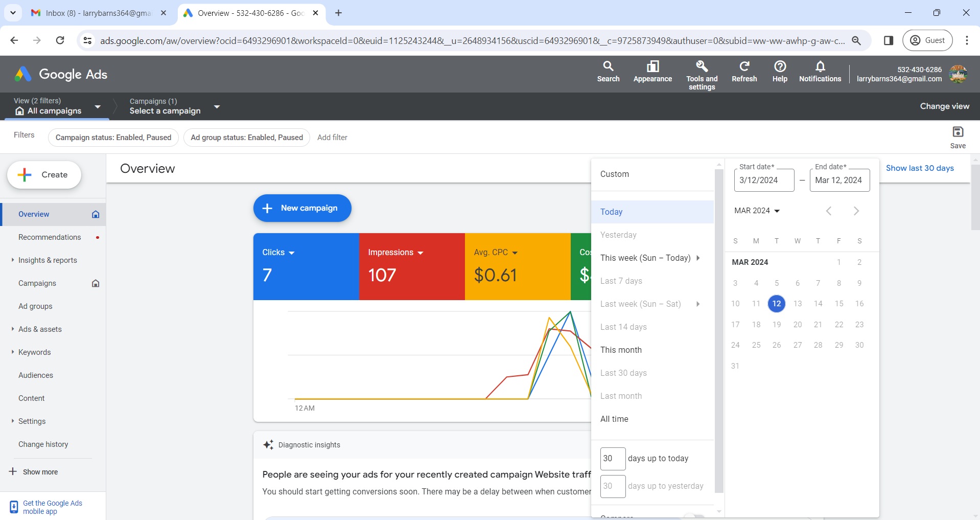The height and width of the screenshot is (520, 980).
Task: Open Audiences in sidebar
Action: point(53,375)
